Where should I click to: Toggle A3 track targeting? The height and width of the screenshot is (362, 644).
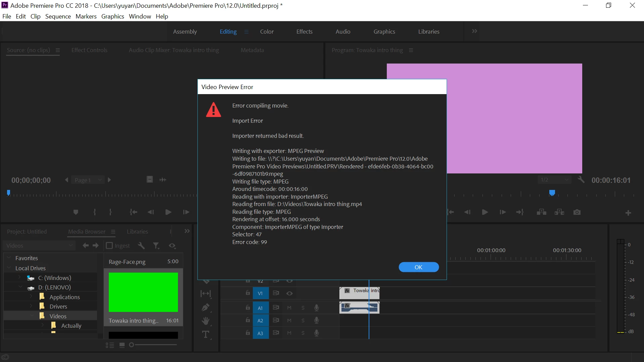point(260,333)
